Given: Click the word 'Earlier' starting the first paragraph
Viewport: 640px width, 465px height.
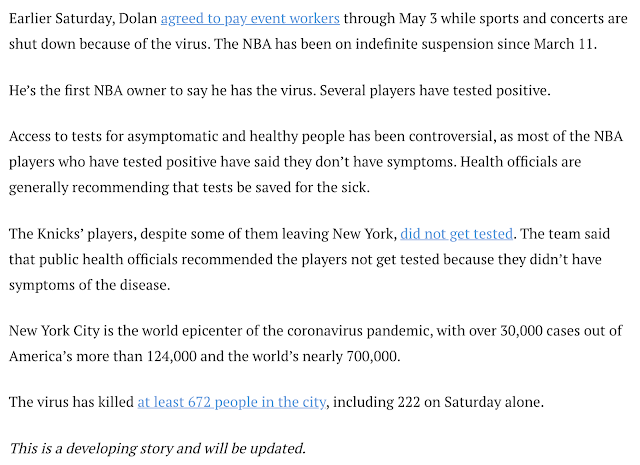Looking at the screenshot, I should 30,19.
